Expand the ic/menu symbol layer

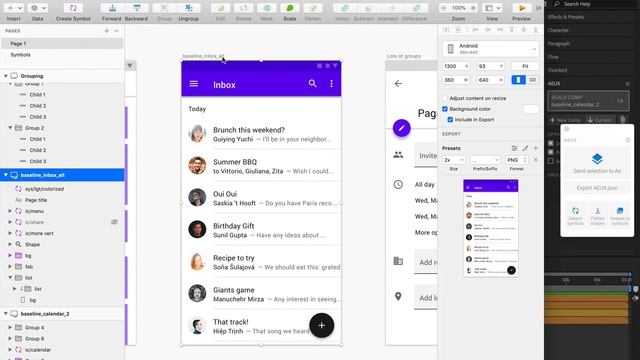coord(10,211)
